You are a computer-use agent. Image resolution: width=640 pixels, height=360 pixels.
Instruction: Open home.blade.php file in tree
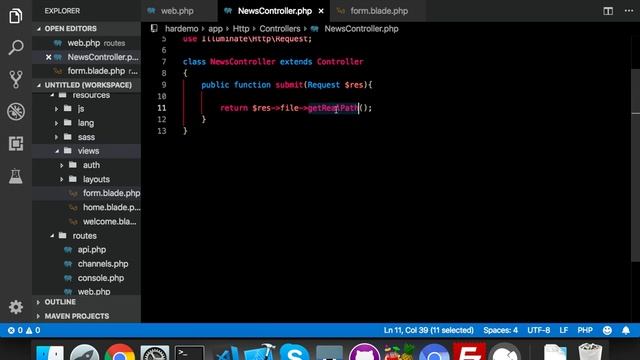(x=111, y=207)
